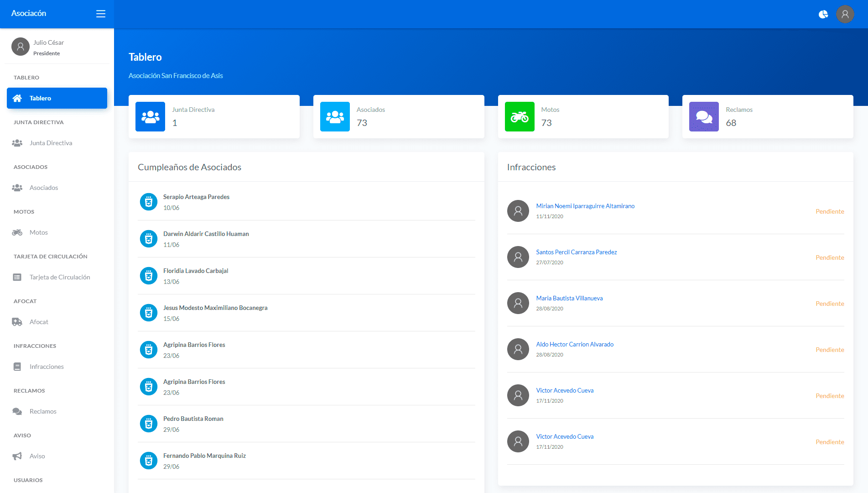Click the name Pedro Bautista Roman
Screen dimensions: 868x493
coord(193,419)
